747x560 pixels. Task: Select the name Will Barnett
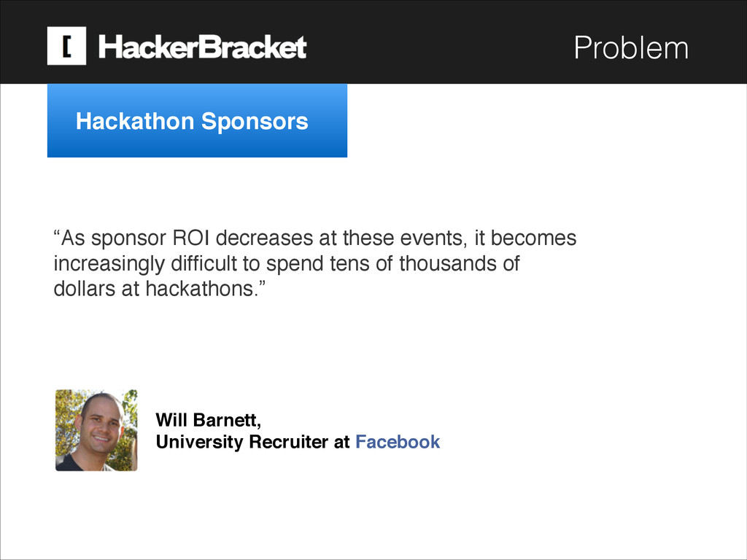click(x=207, y=420)
